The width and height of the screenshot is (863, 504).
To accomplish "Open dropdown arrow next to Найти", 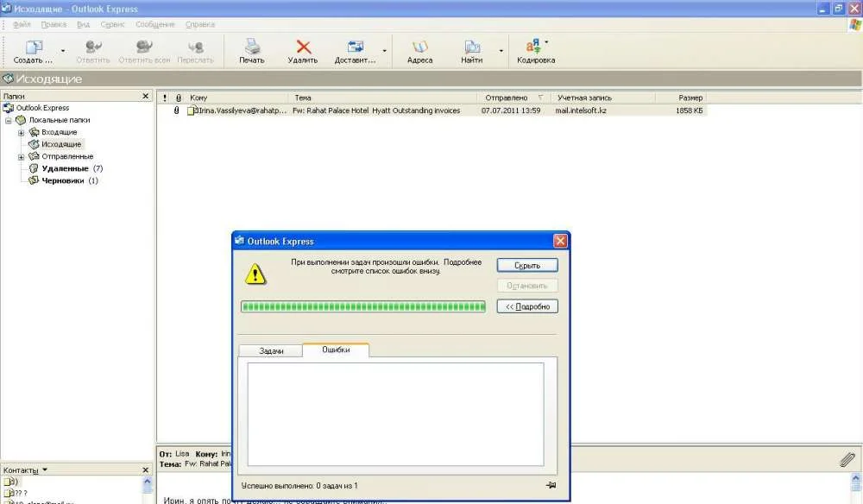I will point(501,51).
